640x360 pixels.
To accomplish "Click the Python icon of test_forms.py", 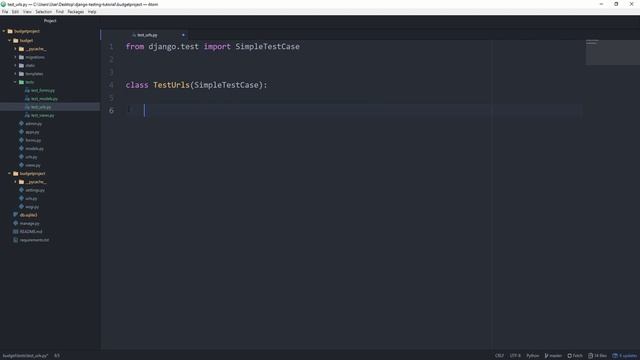I will click(x=27, y=90).
